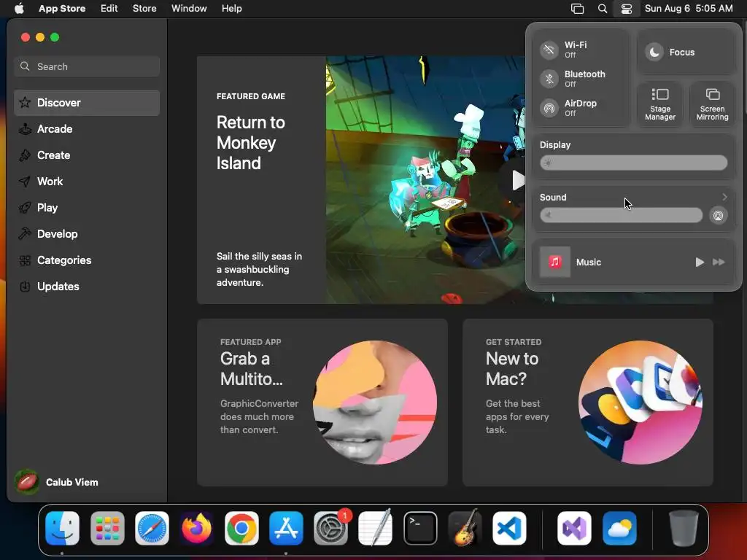Open System Settings from the Dock

pos(330,528)
